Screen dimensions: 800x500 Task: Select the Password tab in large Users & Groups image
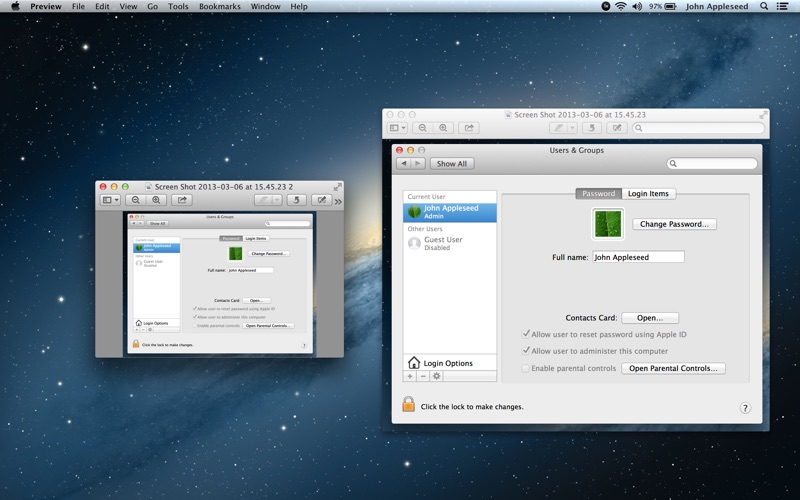(x=598, y=194)
